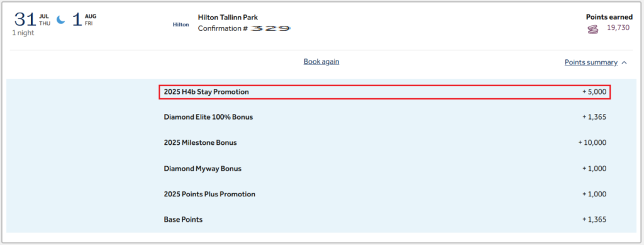Image resolution: width=644 pixels, height=245 pixels.
Task: Click the Book again link
Action: pyautogui.click(x=321, y=62)
